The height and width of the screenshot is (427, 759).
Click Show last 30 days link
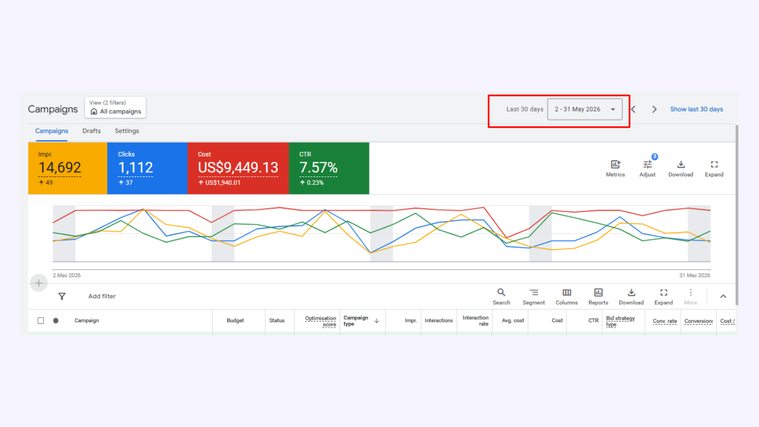point(697,109)
